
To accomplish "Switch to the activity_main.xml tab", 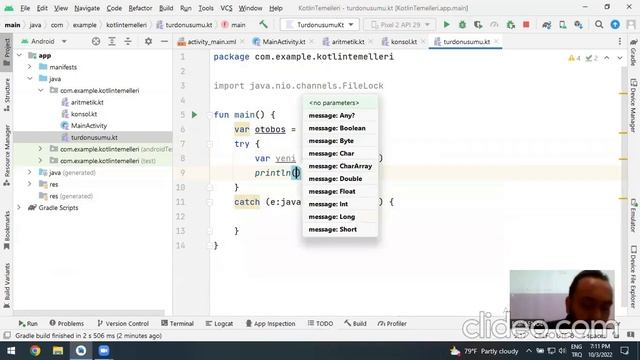I will (x=211, y=42).
